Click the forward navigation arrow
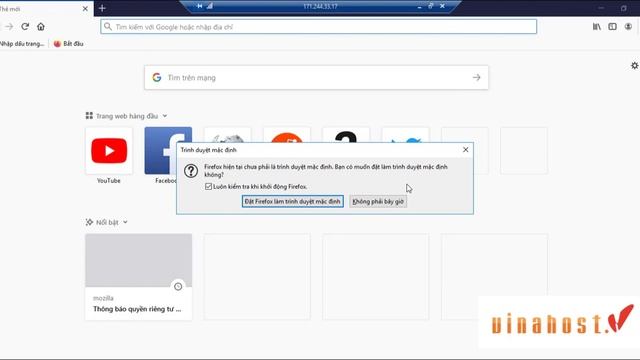 click(9, 27)
